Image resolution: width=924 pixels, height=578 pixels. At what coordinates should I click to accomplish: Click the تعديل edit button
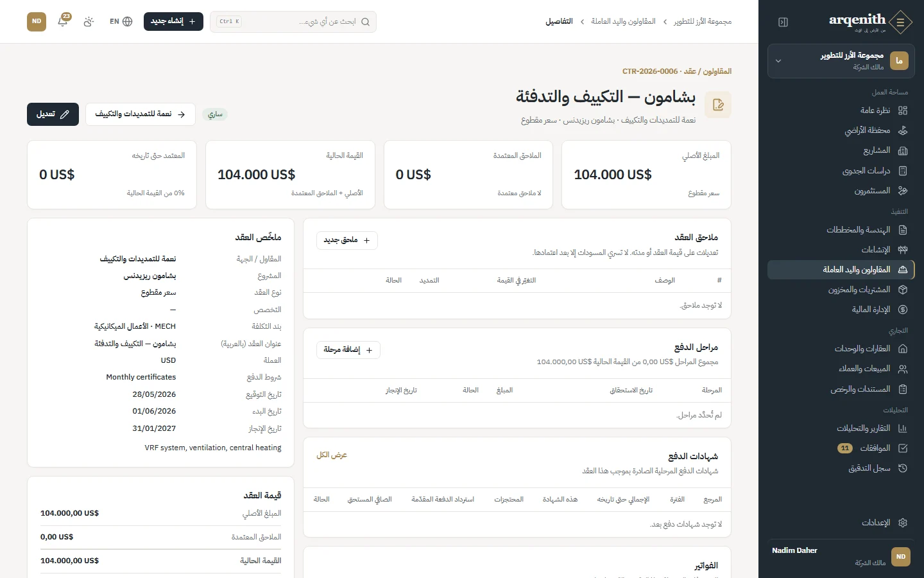(x=53, y=114)
